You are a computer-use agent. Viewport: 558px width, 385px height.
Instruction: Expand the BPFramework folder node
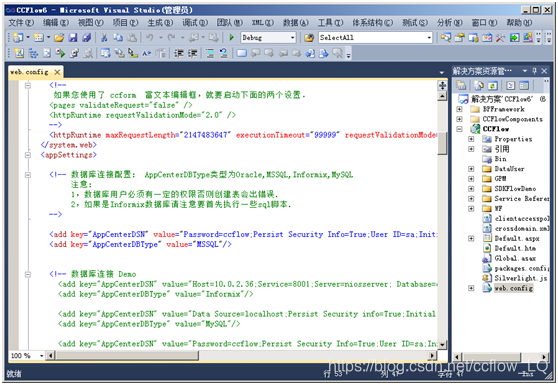pos(459,109)
